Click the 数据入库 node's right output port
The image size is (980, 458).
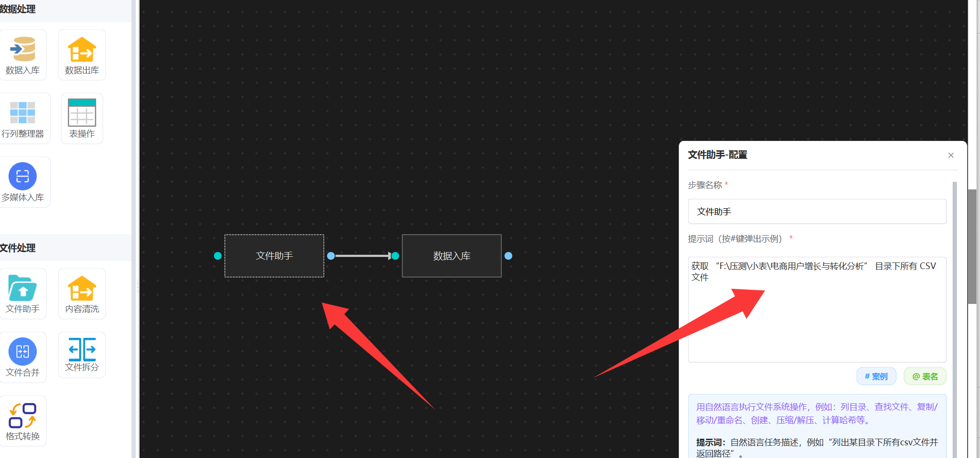tap(508, 256)
